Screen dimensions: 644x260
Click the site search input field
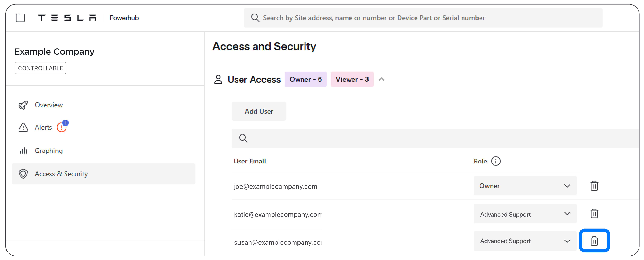coord(423,18)
